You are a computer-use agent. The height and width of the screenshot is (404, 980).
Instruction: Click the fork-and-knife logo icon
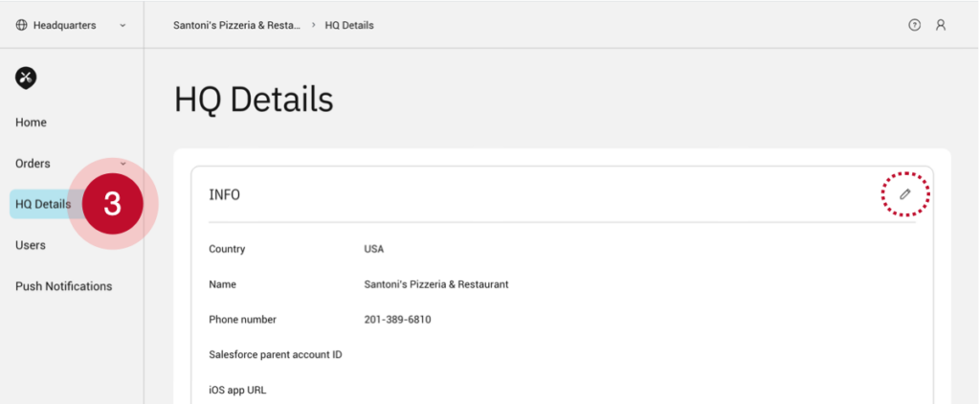click(x=26, y=79)
